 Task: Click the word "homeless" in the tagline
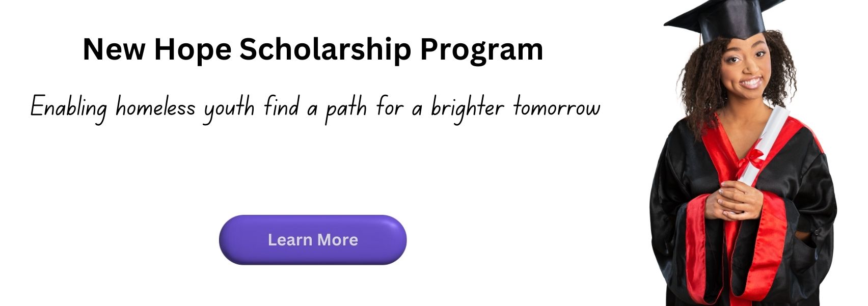coord(155,107)
